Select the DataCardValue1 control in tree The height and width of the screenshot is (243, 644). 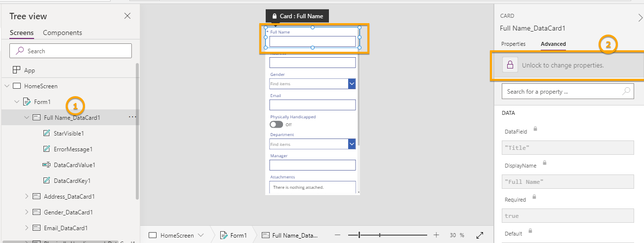pos(74,165)
